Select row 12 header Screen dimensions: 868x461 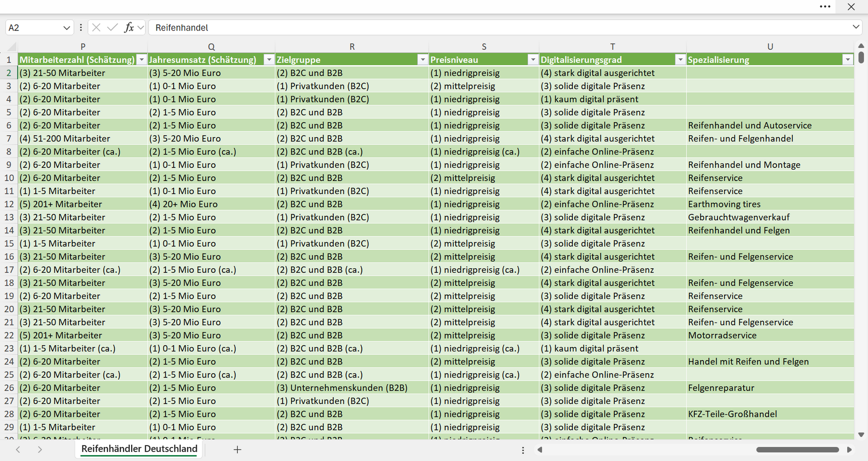coord(9,204)
